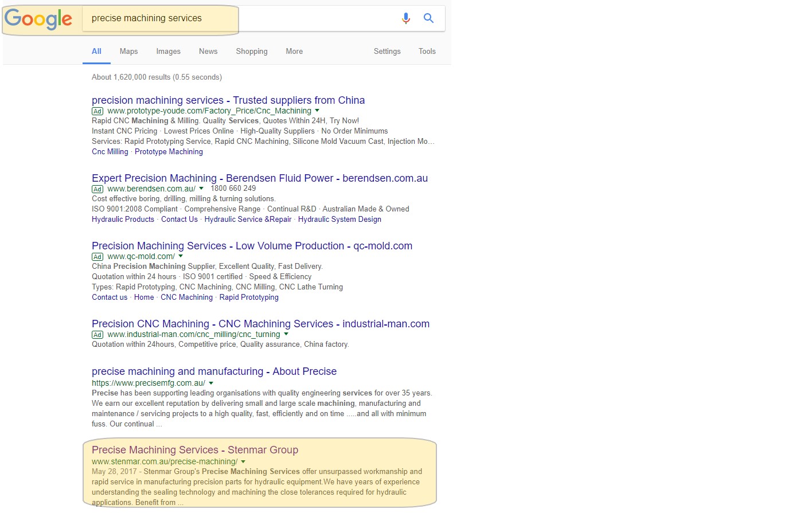Click the URL https://www.precisemfg.com.au/

pos(149,383)
